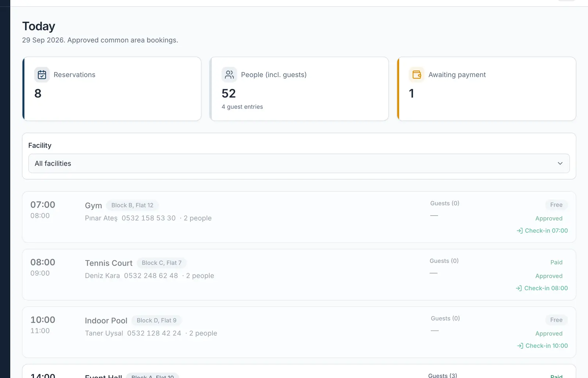The image size is (588, 378).
Task: Select the Block D, Flat 9 badge
Action: tap(157, 320)
